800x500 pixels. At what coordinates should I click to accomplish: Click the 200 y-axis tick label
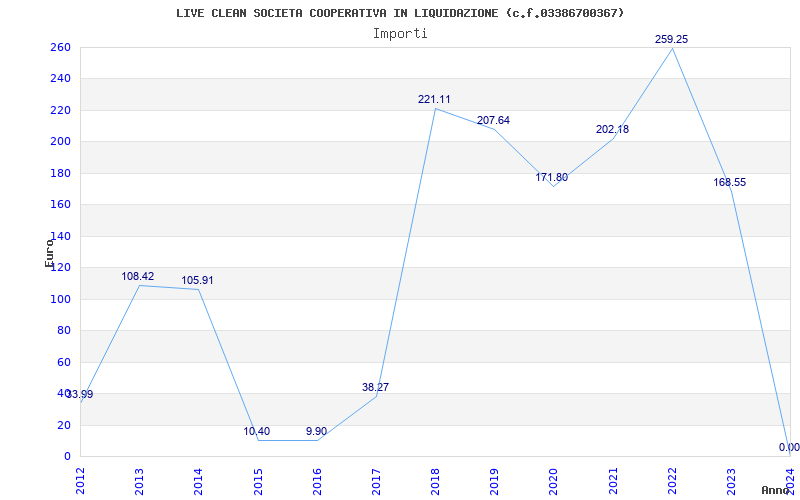[60, 142]
